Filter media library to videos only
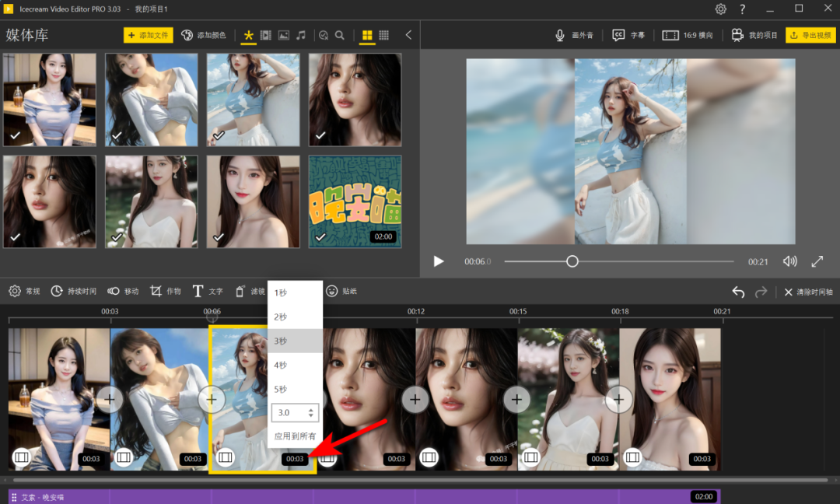Image resolution: width=840 pixels, height=504 pixels. [x=266, y=35]
